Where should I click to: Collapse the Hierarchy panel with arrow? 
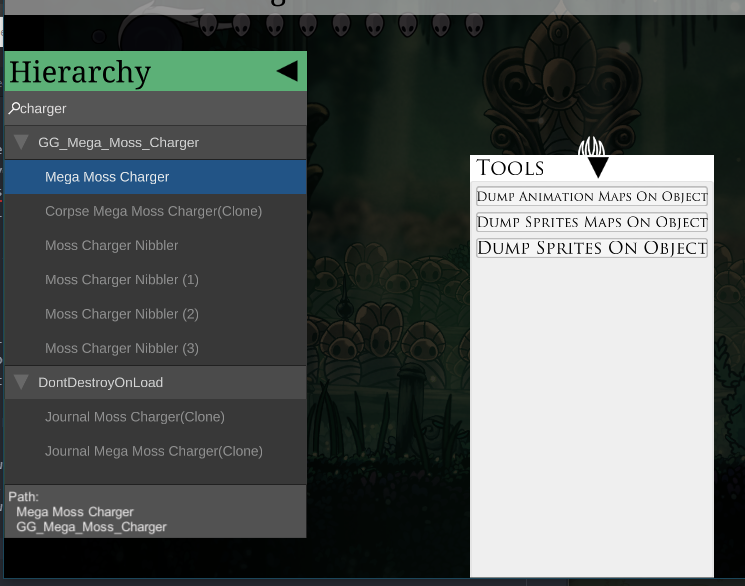287,71
